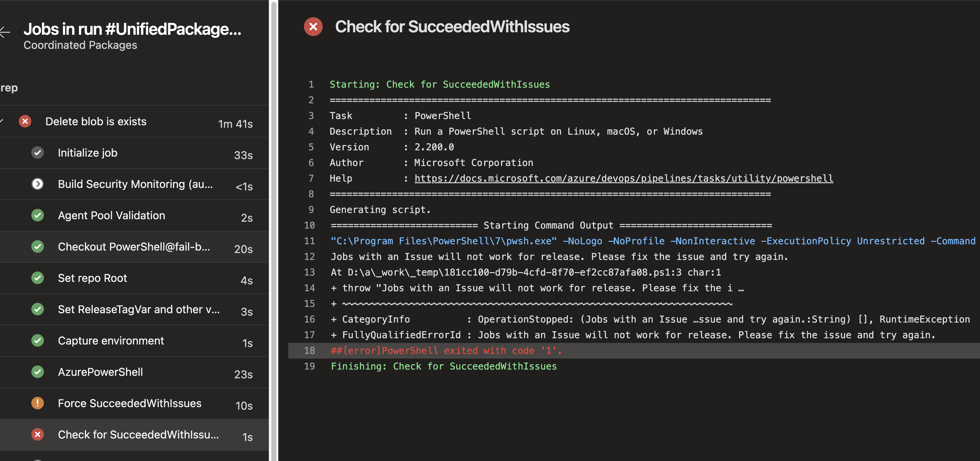Select the Checkout PowerShell@fail-b... step
The width and height of the screenshot is (980, 461).
coord(134,247)
